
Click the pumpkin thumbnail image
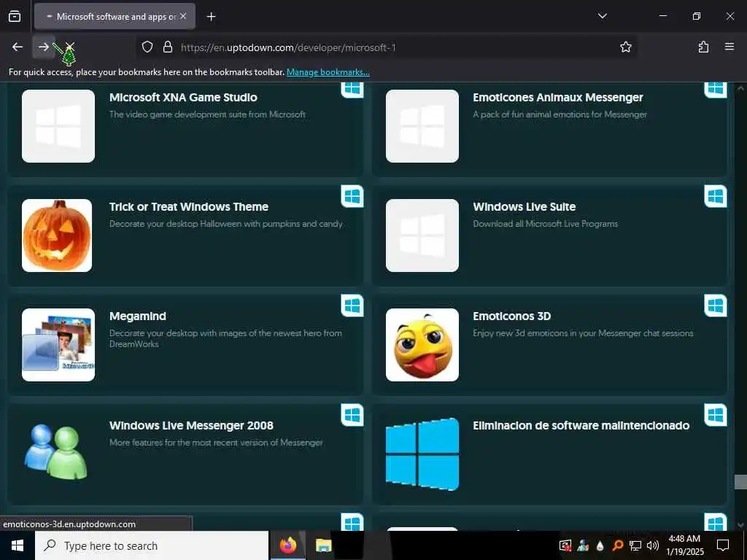tap(57, 236)
